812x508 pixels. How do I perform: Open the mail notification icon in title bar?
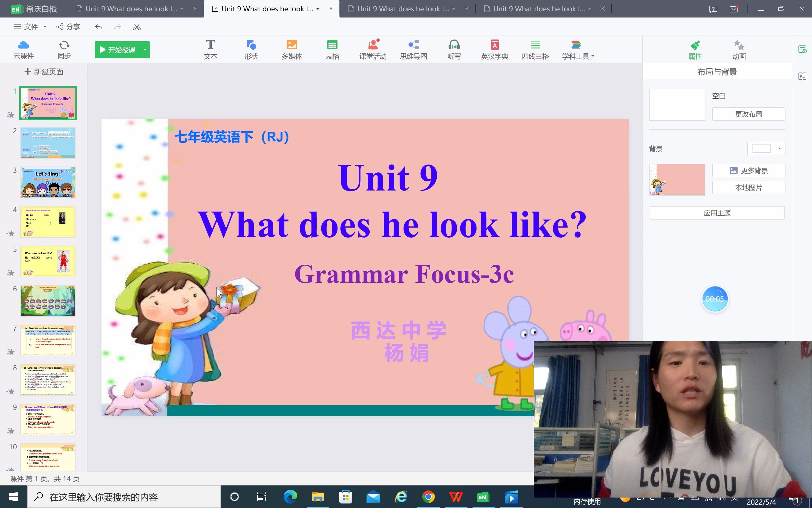tap(734, 9)
